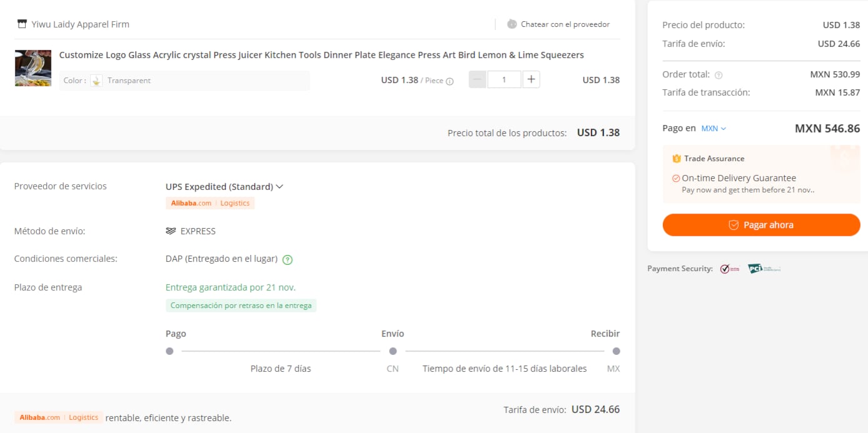
Task: Click the Order total help icon
Action: point(719,75)
